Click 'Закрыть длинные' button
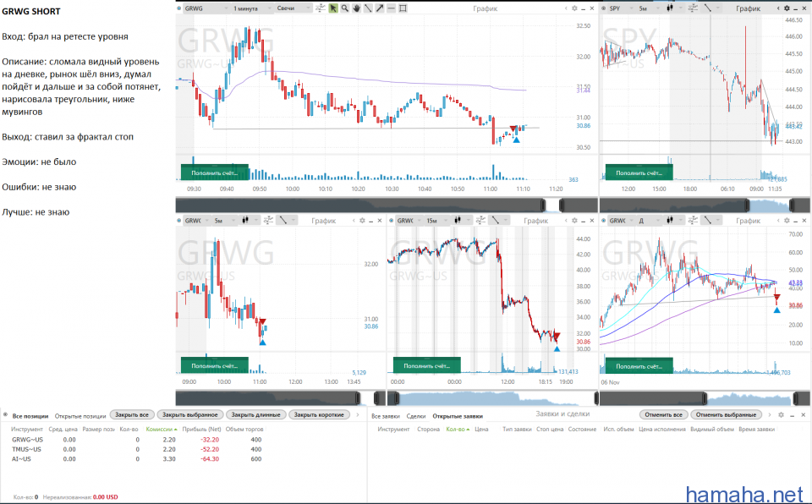 click(x=255, y=415)
